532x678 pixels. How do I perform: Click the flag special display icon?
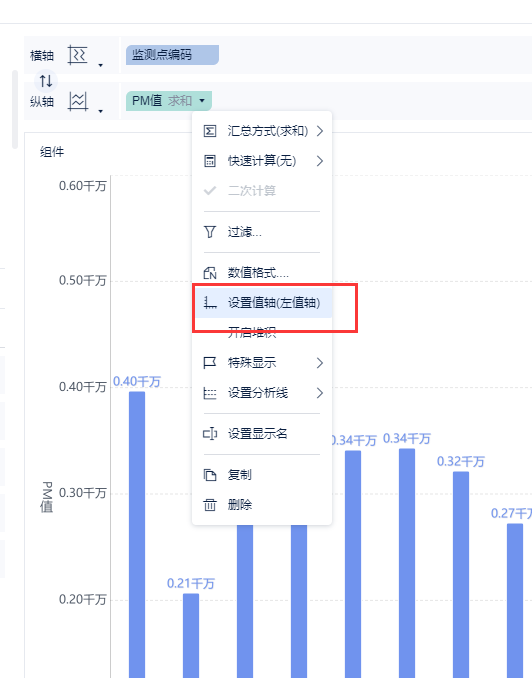[x=210, y=363]
